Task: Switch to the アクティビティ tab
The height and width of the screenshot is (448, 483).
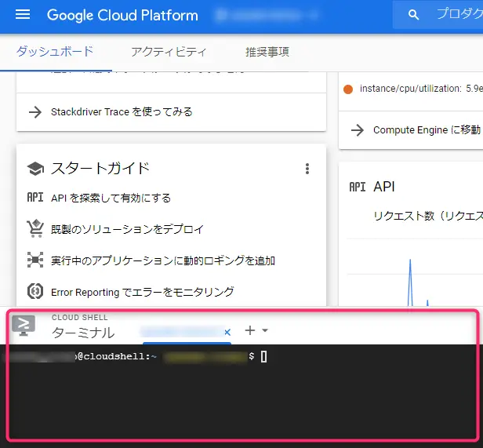Action: point(169,52)
